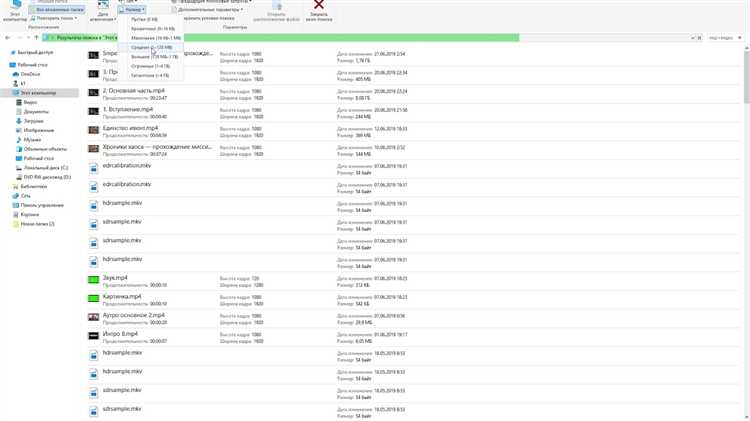Select Крошечные (0–10 КБ) size filter

pyautogui.click(x=151, y=29)
